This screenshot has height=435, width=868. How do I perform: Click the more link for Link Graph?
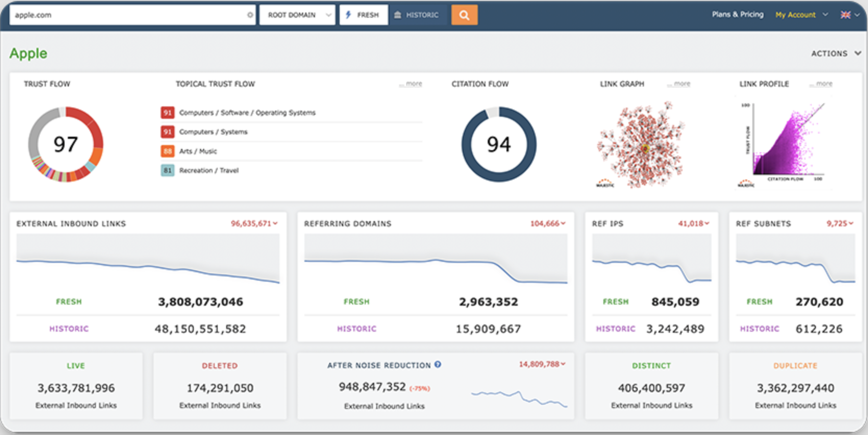click(679, 83)
